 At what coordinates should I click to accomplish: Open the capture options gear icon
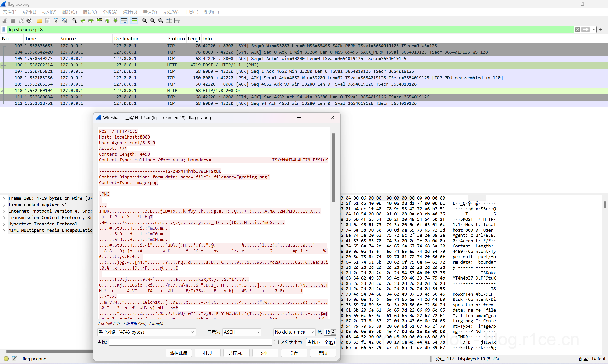[x=29, y=21]
